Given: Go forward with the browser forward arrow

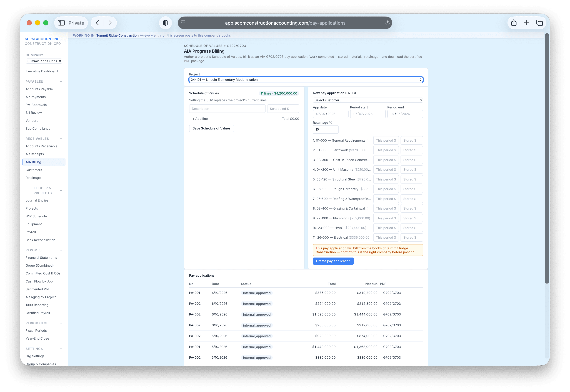Looking at the screenshot, I should pos(110,23).
